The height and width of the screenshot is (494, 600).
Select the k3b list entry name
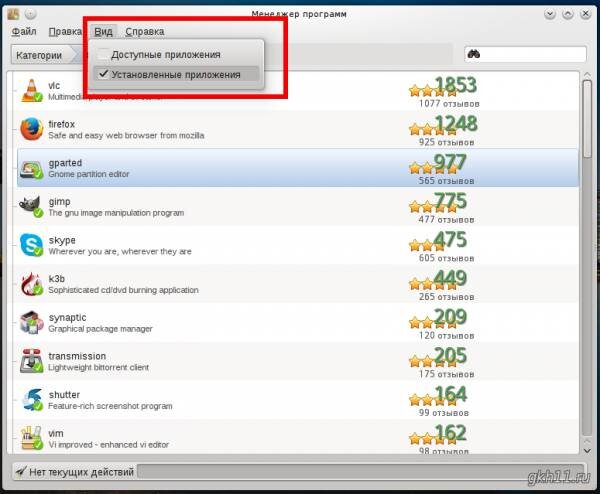(57, 279)
